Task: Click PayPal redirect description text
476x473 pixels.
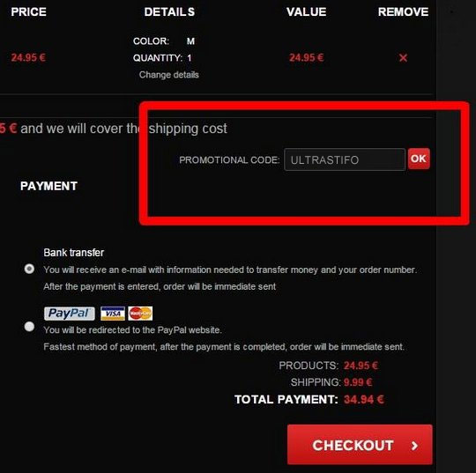Action: point(132,329)
